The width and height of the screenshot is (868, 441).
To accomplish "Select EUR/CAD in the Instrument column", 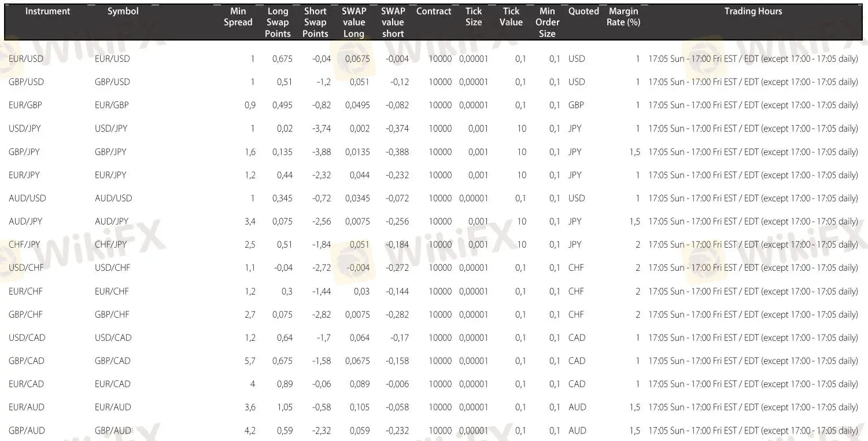I will pos(26,384).
